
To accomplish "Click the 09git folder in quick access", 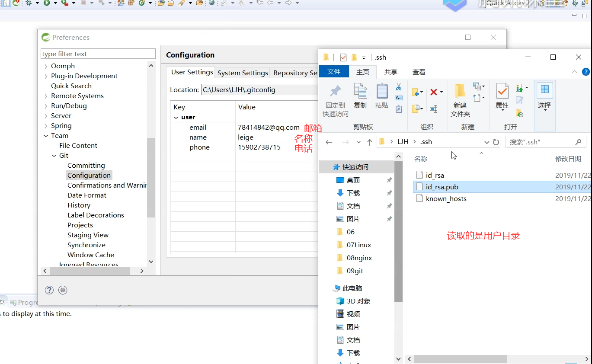I will [x=355, y=271].
